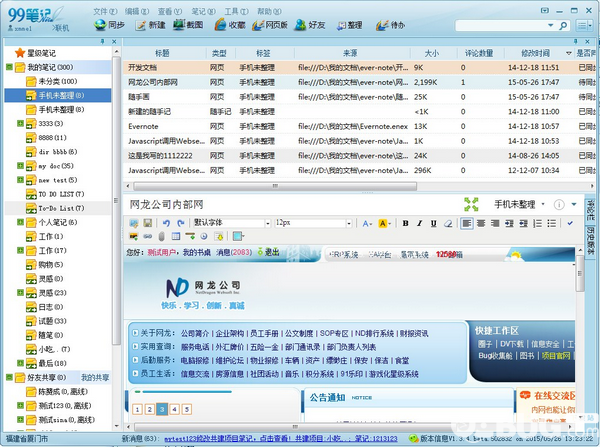The image size is (600, 447).
Task: Open the font name 默认字体 dropdown
Action: click(x=268, y=223)
